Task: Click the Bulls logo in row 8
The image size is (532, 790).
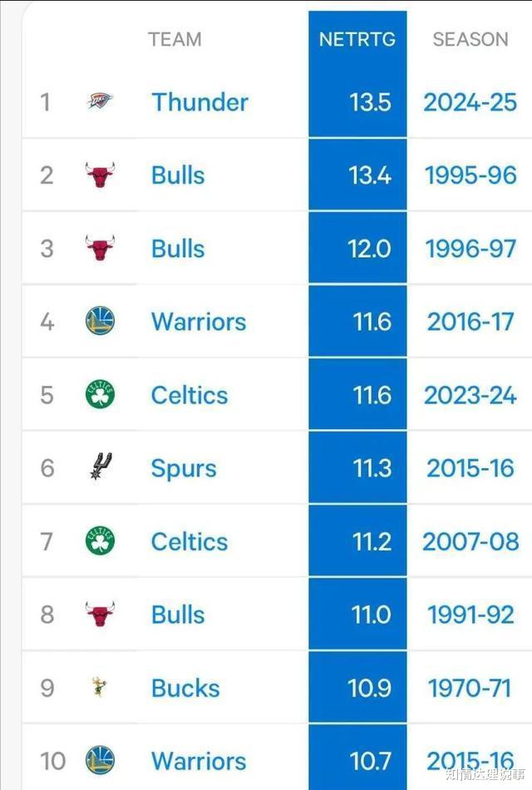Action: [101, 615]
